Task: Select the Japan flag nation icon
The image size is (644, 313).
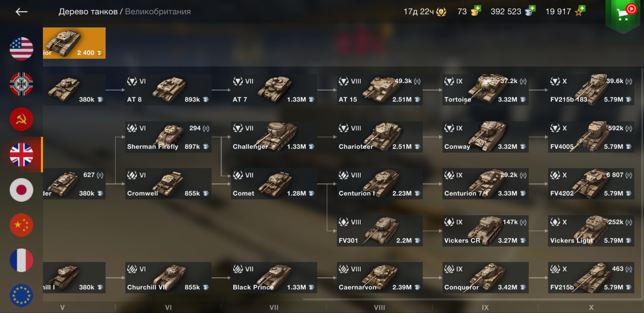Action: (x=21, y=190)
